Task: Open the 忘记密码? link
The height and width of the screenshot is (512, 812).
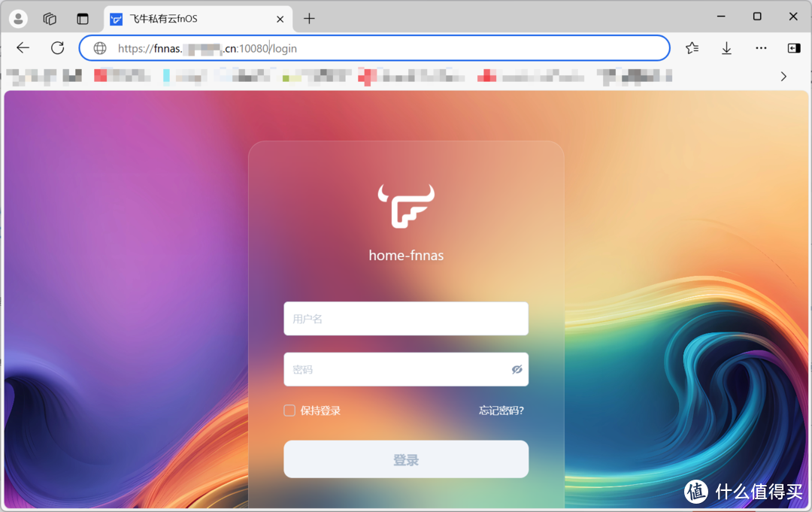Action: pos(501,411)
